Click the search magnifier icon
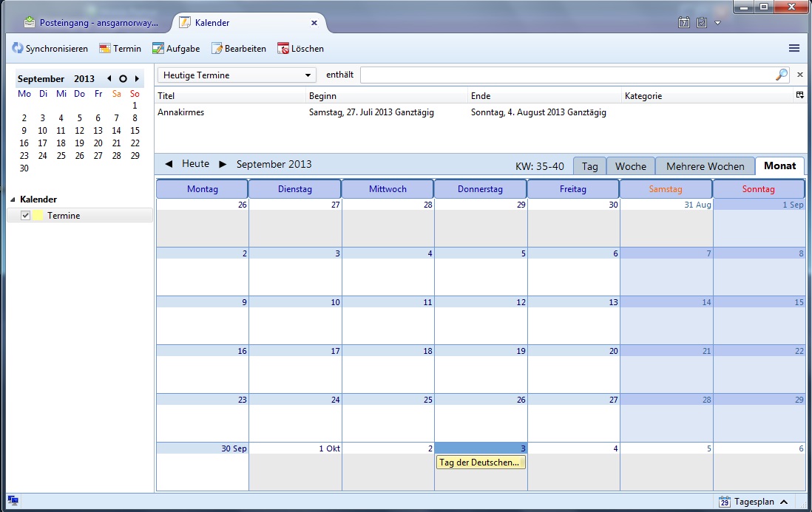 pyautogui.click(x=781, y=75)
